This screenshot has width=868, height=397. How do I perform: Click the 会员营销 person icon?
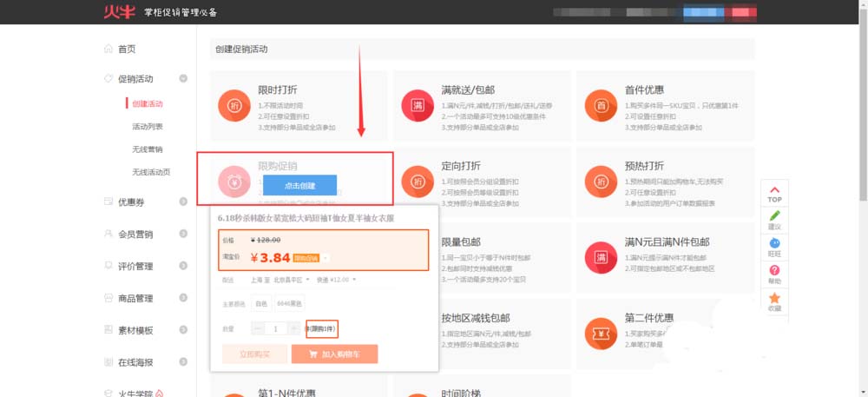pos(108,234)
